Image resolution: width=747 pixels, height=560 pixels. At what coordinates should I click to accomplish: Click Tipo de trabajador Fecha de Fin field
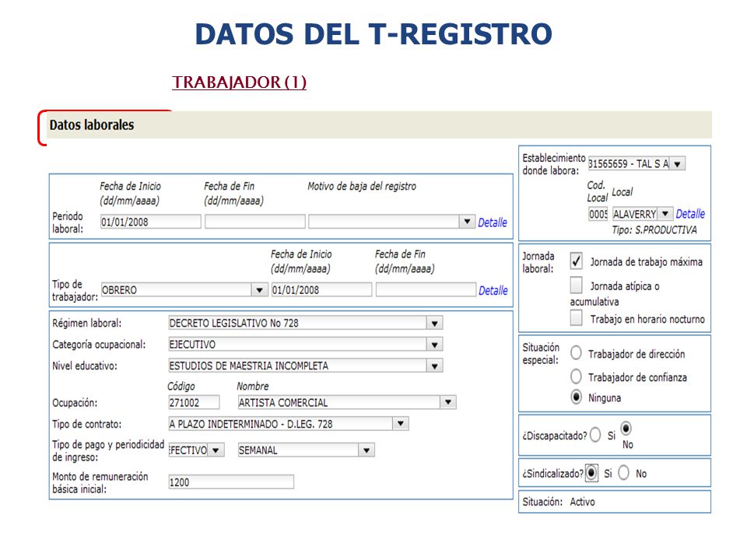pyautogui.click(x=426, y=289)
